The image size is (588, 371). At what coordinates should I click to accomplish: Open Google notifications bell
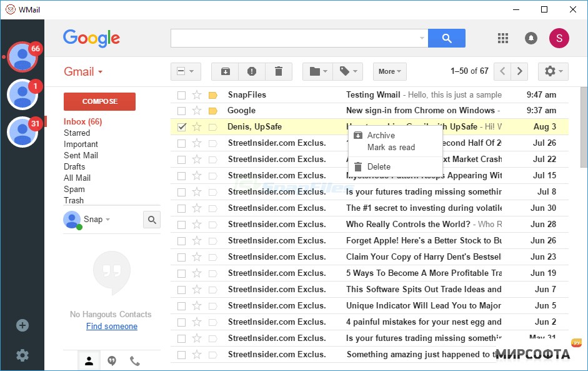point(531,38)
